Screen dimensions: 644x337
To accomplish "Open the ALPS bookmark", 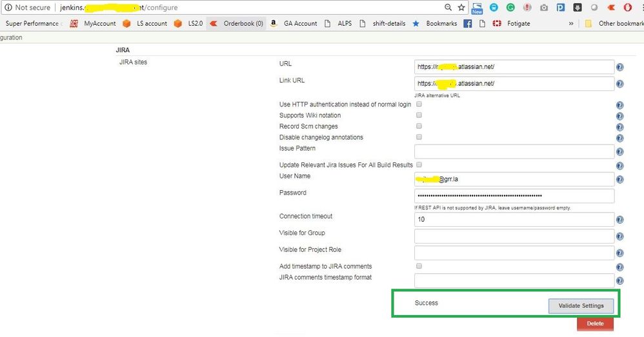I will click(338, 23).
